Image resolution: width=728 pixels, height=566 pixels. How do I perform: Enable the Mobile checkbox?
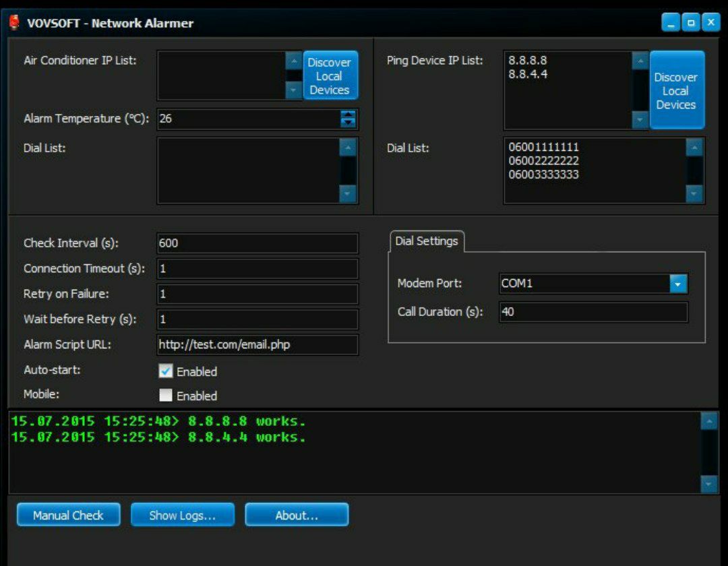coord(166,396)
